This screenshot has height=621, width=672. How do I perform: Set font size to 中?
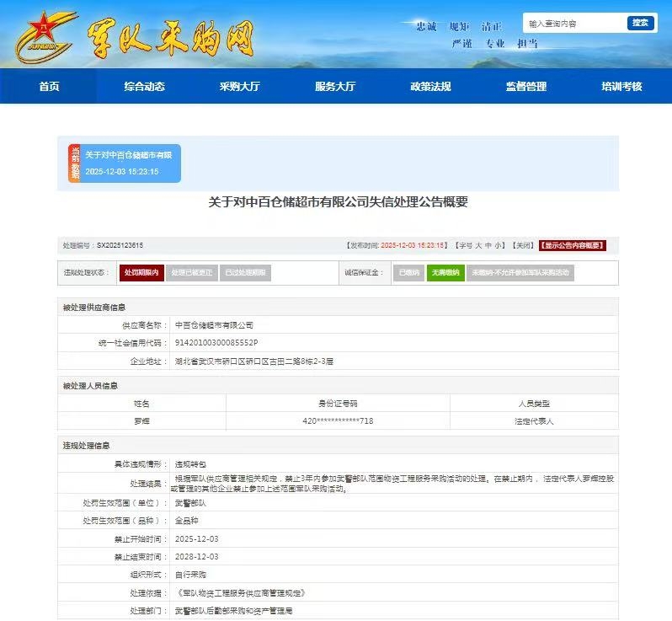click(488, 245)
